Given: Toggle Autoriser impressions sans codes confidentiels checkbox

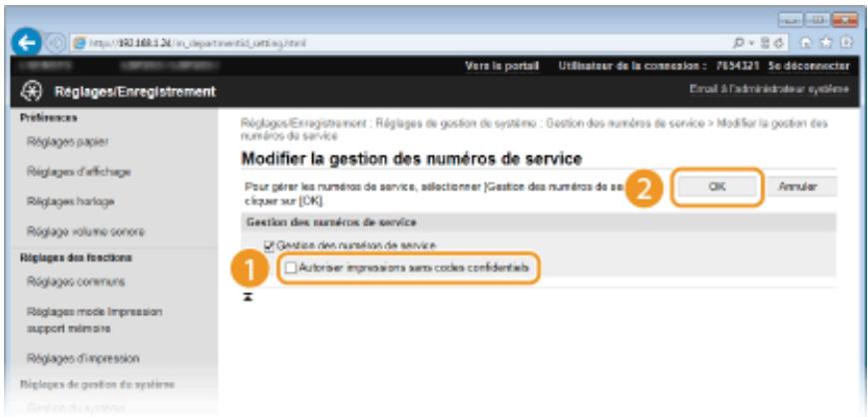Looking at the screenshot, I should pos(291,268).
